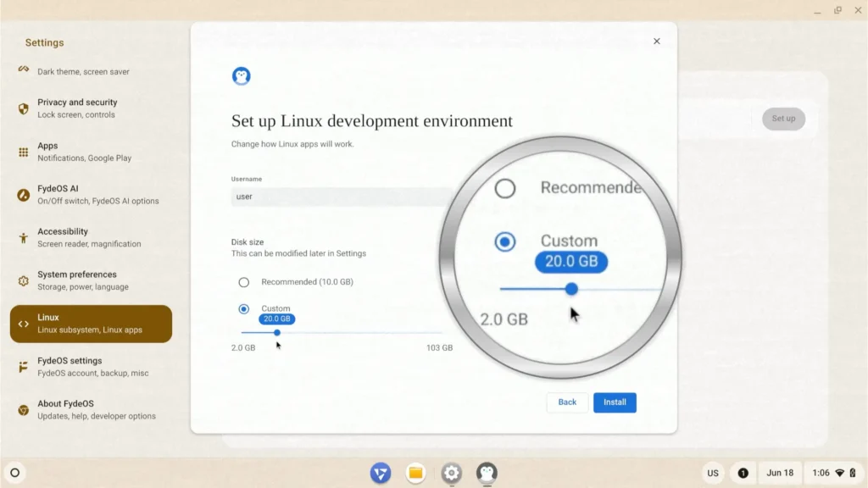Click the disk size slider thumb
The width and height of the screenshot is (868, 488).
[x=277, y=332]
